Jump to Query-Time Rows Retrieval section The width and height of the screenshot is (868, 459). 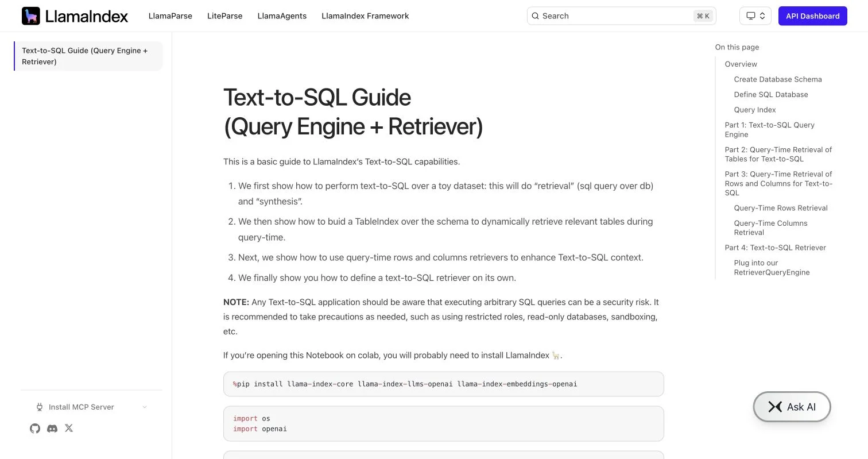pos(781,208)
